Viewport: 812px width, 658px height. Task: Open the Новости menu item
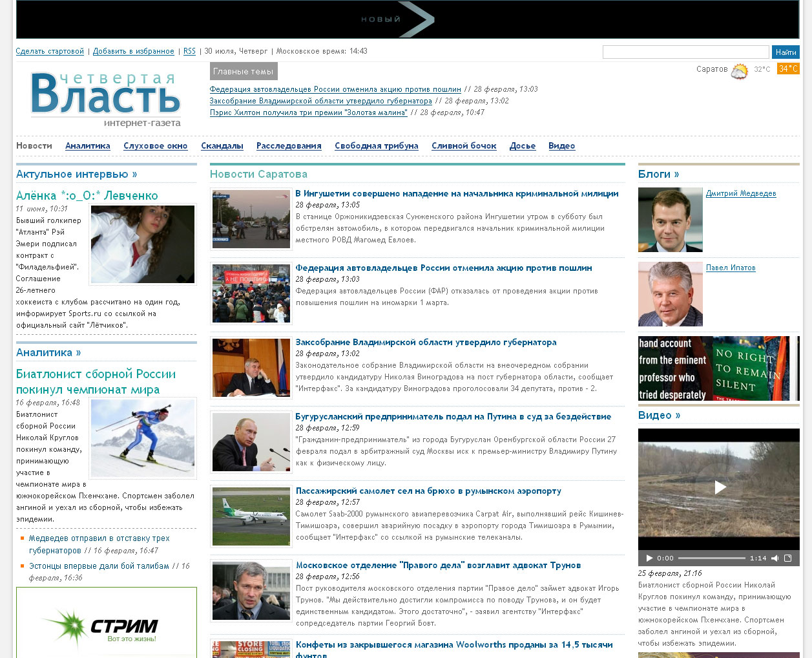[34, 146]
